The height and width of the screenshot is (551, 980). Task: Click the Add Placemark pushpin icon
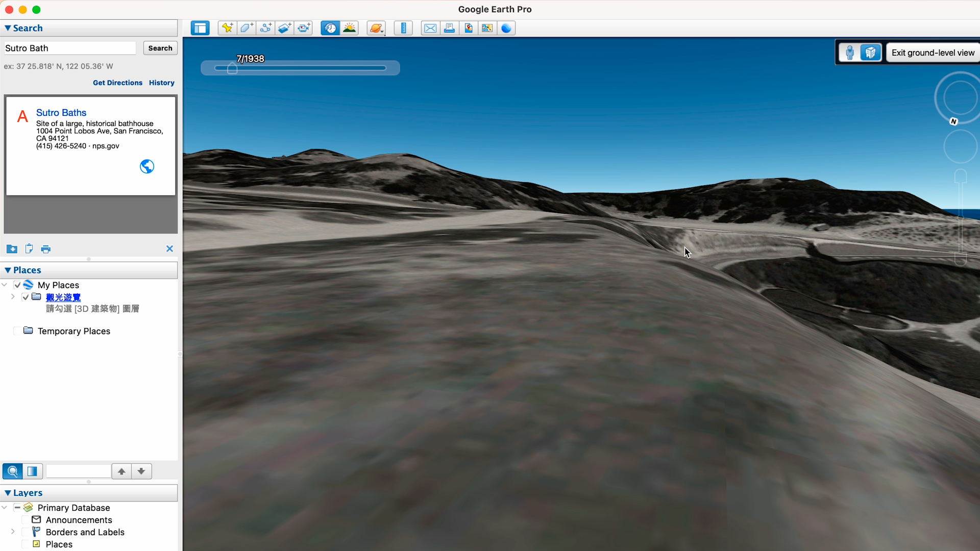[227, 28]
